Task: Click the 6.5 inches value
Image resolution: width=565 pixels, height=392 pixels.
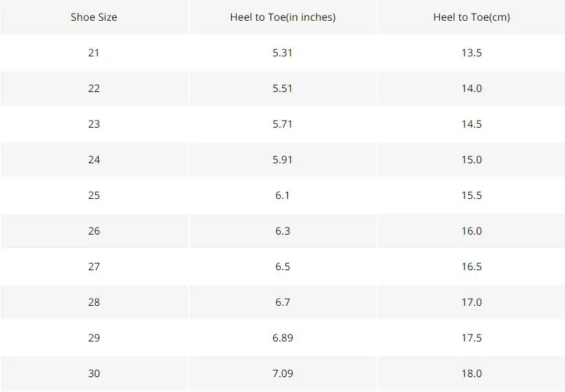Action: pos(283,267)
